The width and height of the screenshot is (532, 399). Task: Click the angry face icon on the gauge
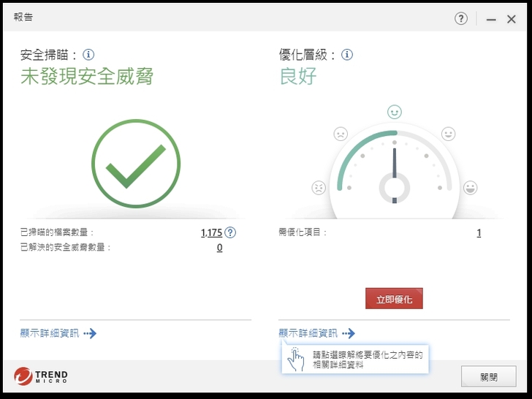(x=319, y=188)
